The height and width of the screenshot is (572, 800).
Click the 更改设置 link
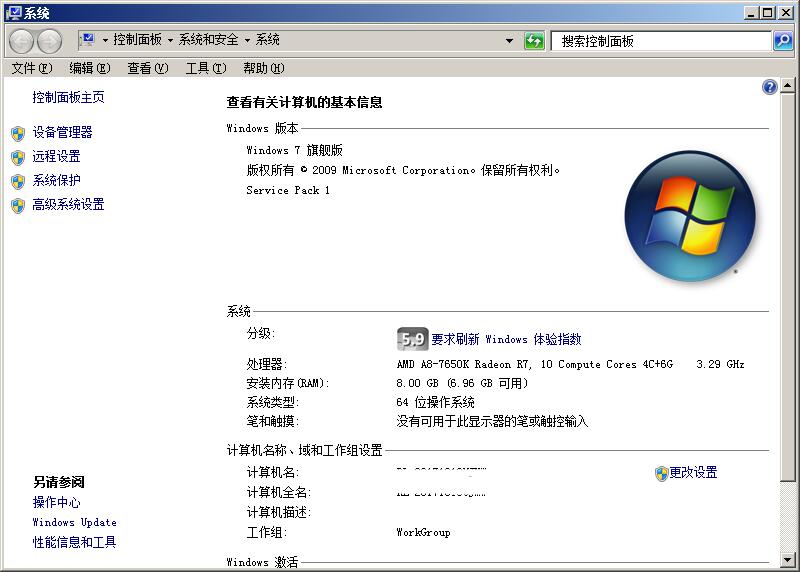point(693,472)
